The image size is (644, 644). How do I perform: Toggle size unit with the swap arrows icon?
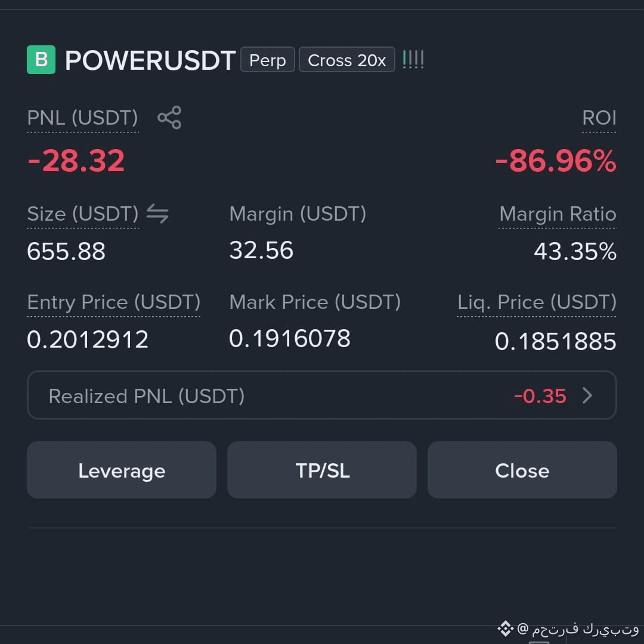click(x=157, y=213)
